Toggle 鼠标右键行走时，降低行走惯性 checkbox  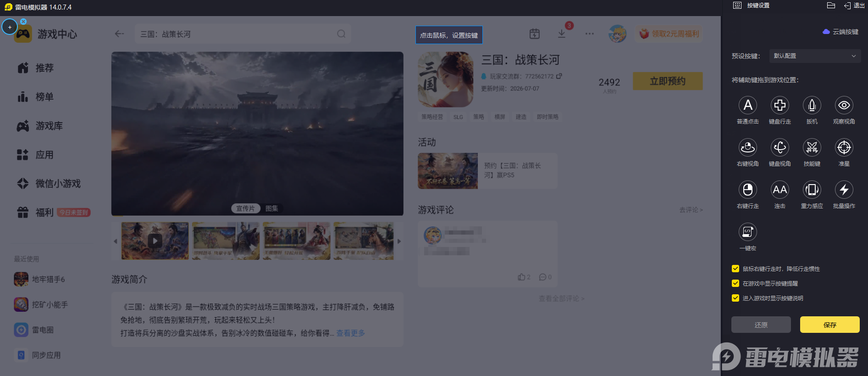tap(735, 269)
